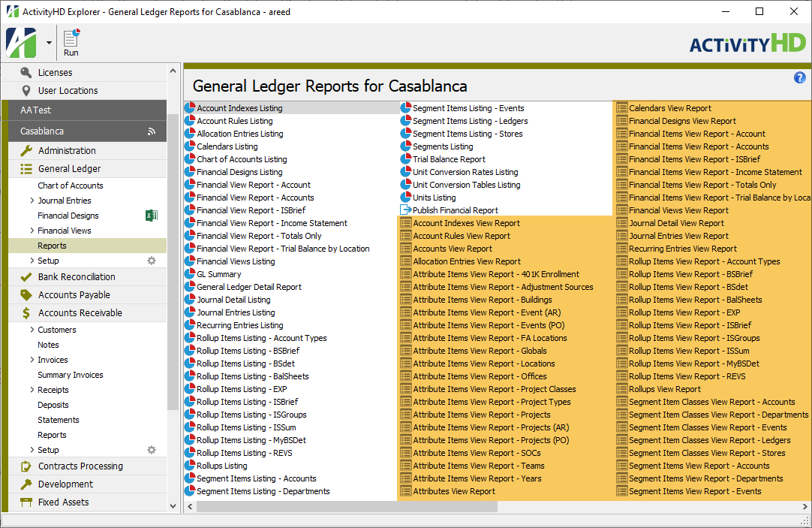The height and width of the screenshot is (528, 812).
Task: Open Journal Entries Listing
Action: click(236, 312)
